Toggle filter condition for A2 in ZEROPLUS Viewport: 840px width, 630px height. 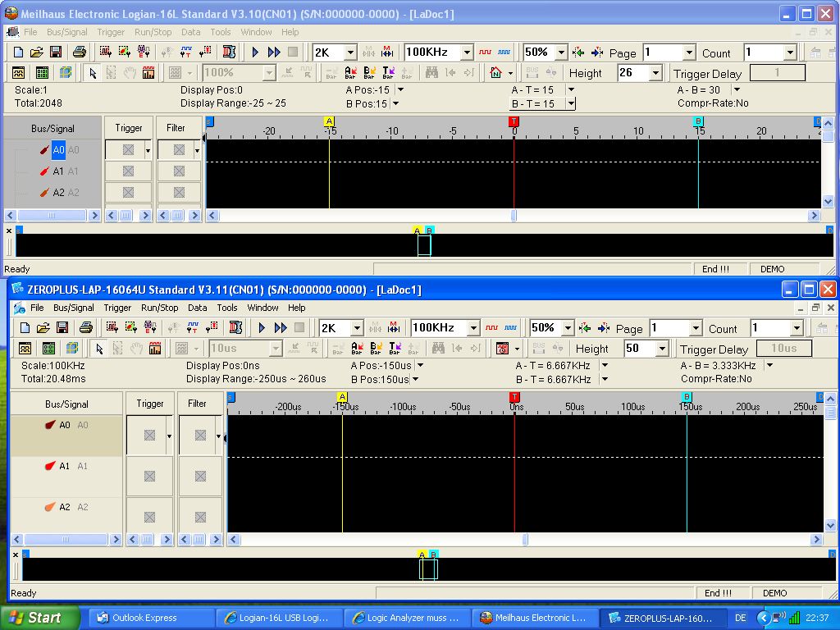(200, 517)
